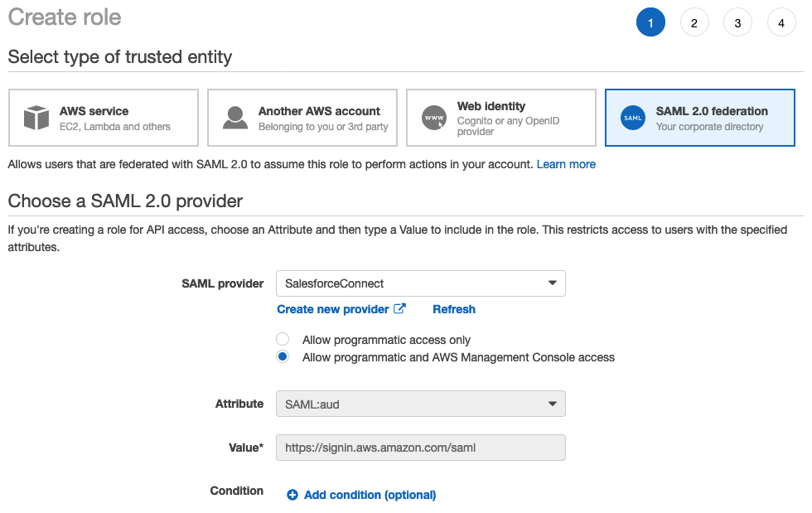The width and height of the screenshot is (812, 513).
Task: Choose the SAML 2.0 federation entity card
Action: 699,118
